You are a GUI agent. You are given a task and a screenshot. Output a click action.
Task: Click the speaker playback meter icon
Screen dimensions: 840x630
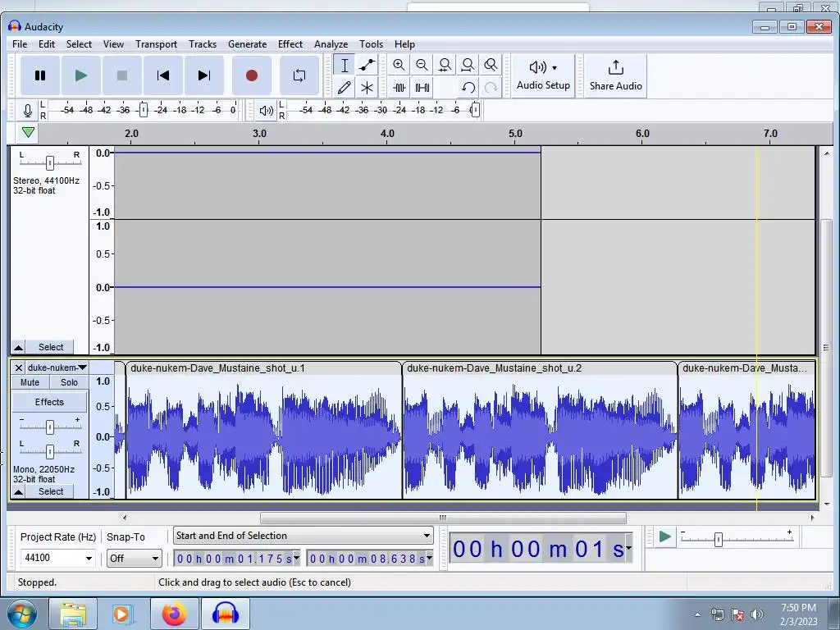[x=267, y=111]
